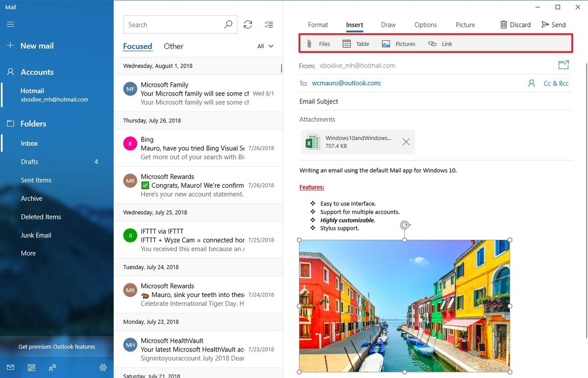
Task: Discard the draft using the trash icon
Action: click(x=504, y=25)
